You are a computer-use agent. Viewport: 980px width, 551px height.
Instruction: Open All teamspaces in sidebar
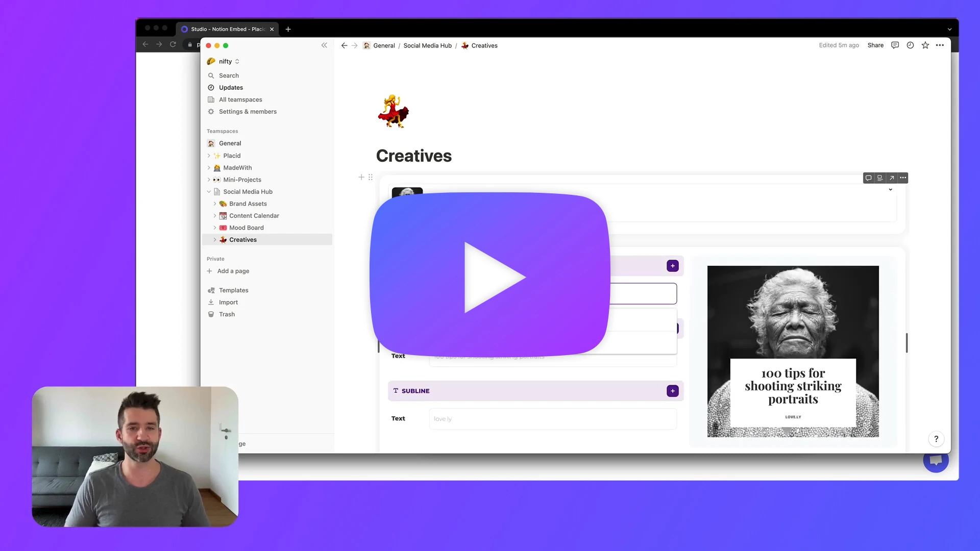(240, 99)
